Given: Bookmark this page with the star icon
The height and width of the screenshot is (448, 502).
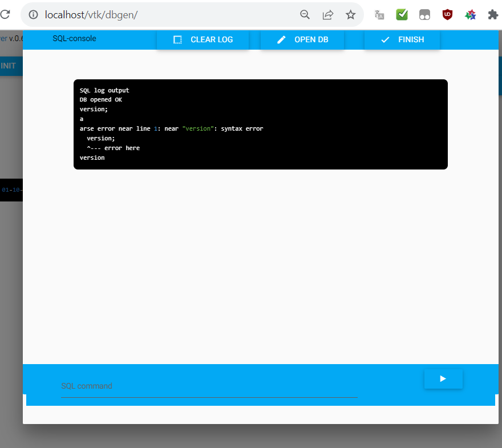Looking at the screenshot, I should point(351,15).
